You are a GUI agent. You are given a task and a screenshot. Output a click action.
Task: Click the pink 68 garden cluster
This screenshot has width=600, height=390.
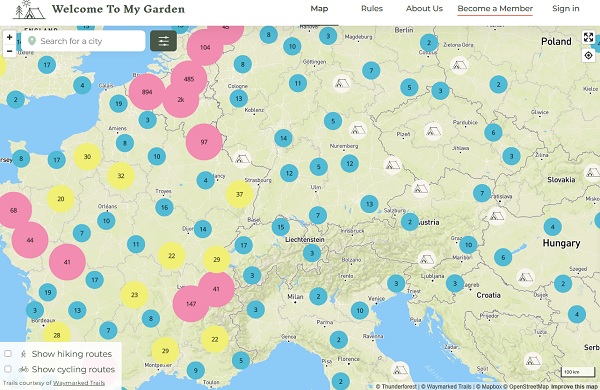click(x=13, y=210)
